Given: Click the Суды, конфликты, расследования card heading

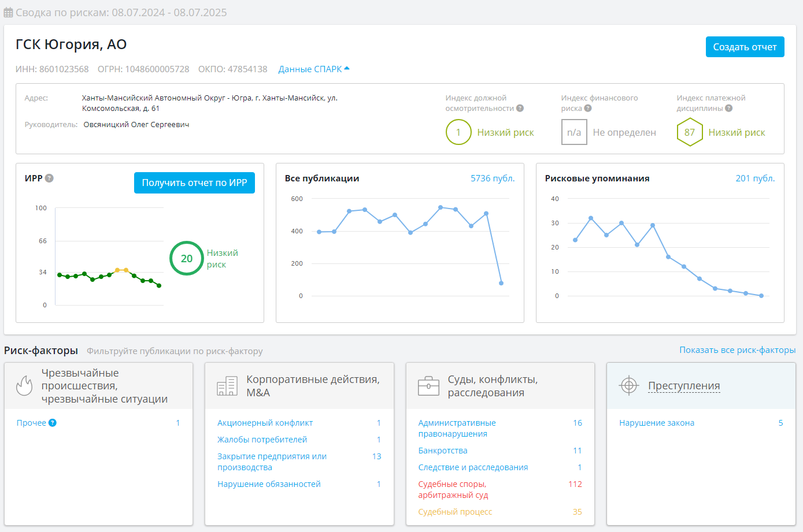Looking at the screenshot, I should click(493, 386).
